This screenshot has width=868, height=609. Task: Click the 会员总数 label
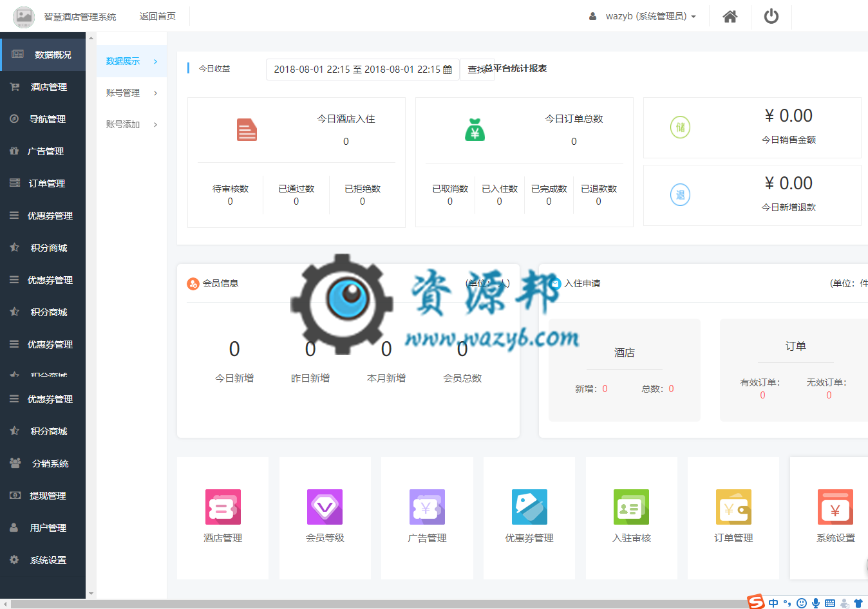tap(462, 378)
